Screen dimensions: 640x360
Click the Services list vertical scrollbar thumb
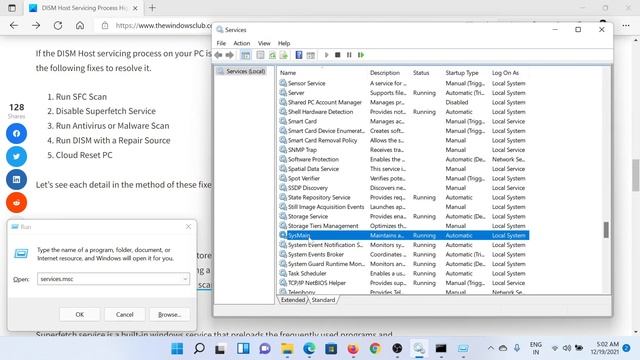point(606,230)
